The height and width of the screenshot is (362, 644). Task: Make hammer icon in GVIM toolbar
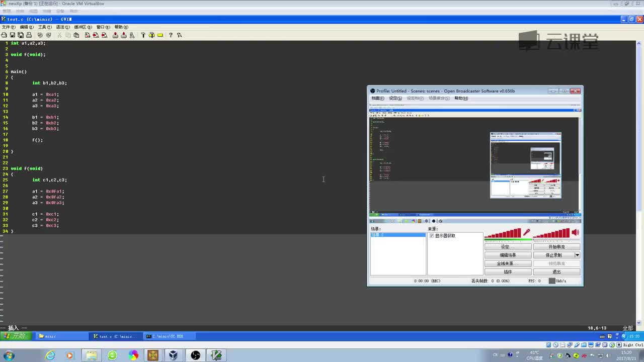143,35
